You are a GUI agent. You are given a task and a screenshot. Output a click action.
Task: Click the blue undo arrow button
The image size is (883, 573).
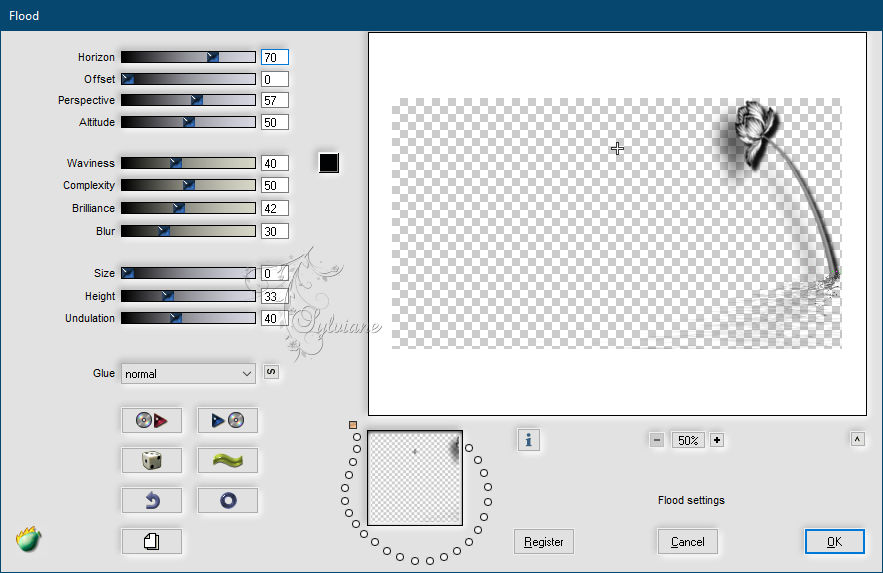pos(151,500)
